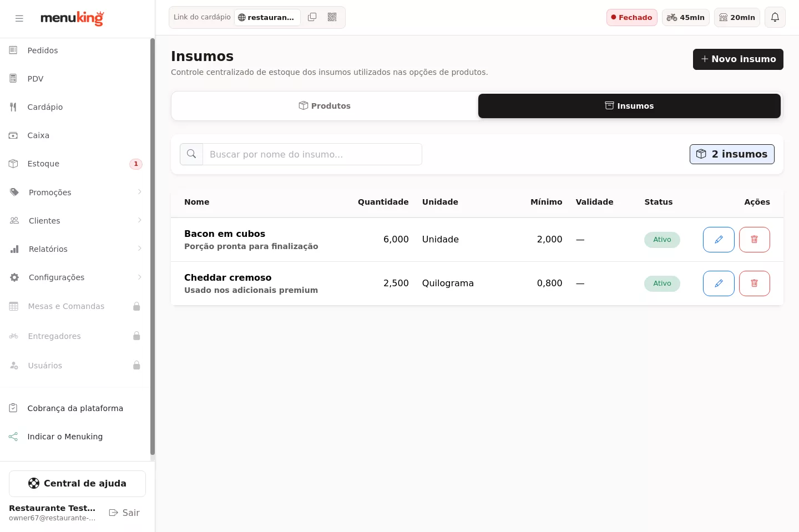
Task: Click the Promoções tag icon
Action: [x=14, y=192]
